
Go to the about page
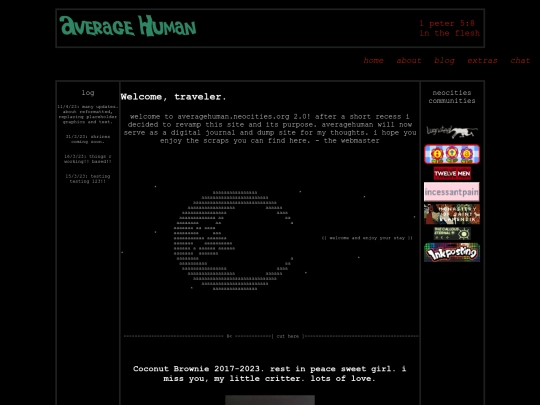(x=409, y=61)
